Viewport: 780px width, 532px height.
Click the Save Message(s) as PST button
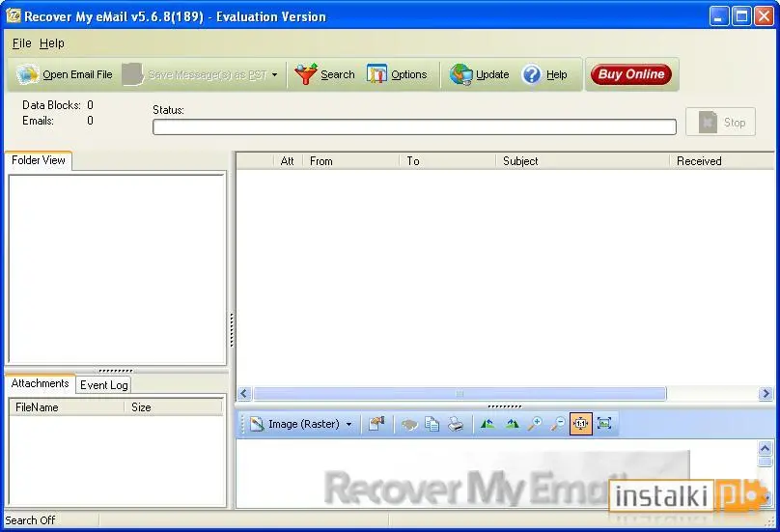tap(195, 74)
